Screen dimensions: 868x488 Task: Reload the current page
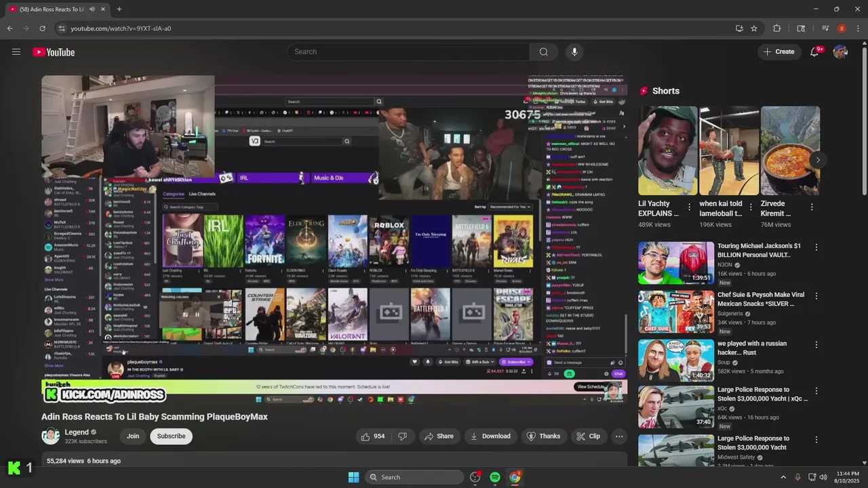(42, 28)
